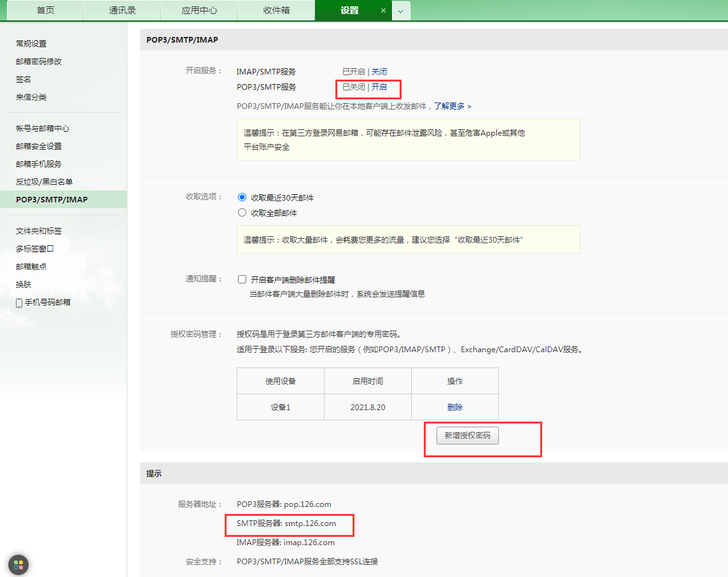The height and width of the screenshot is (577, 728).
Task: Click 删除 link for 设备1
Action: click(455, 408)
